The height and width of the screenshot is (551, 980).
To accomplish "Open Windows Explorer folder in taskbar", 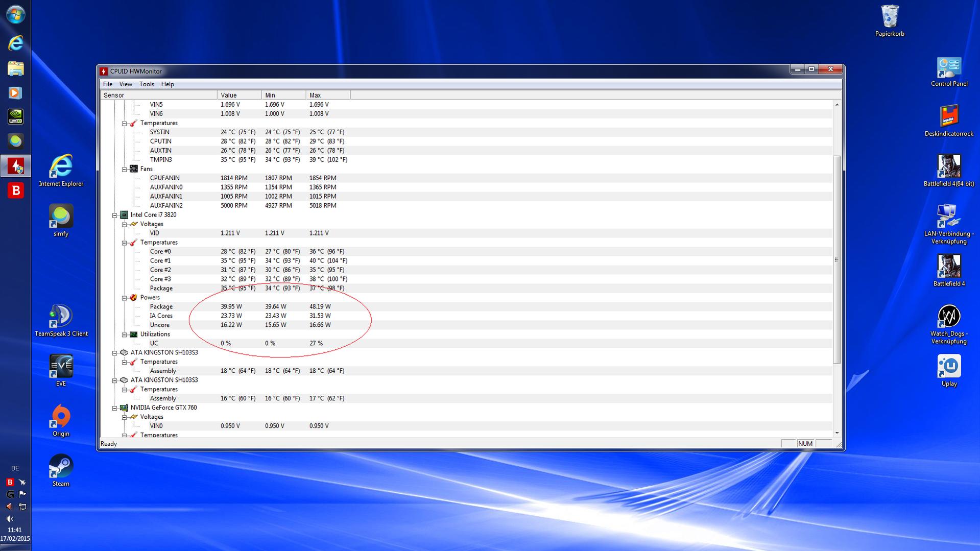I will pos(15,68).
